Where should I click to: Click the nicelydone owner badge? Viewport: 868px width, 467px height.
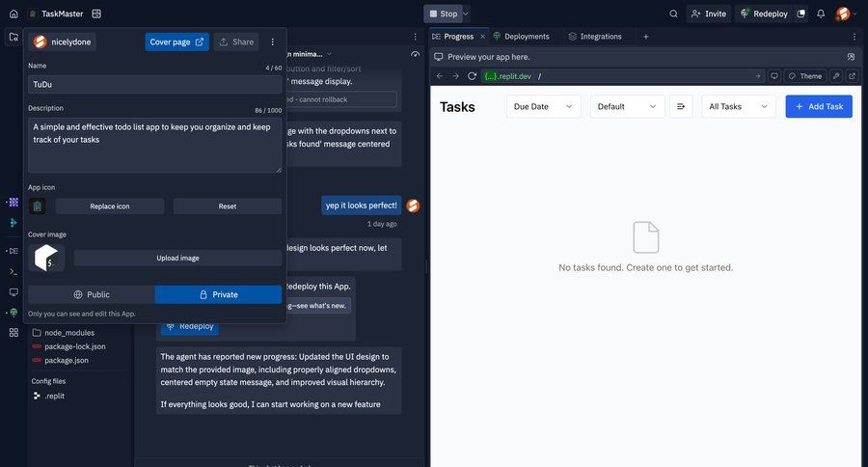coord(63,42)
